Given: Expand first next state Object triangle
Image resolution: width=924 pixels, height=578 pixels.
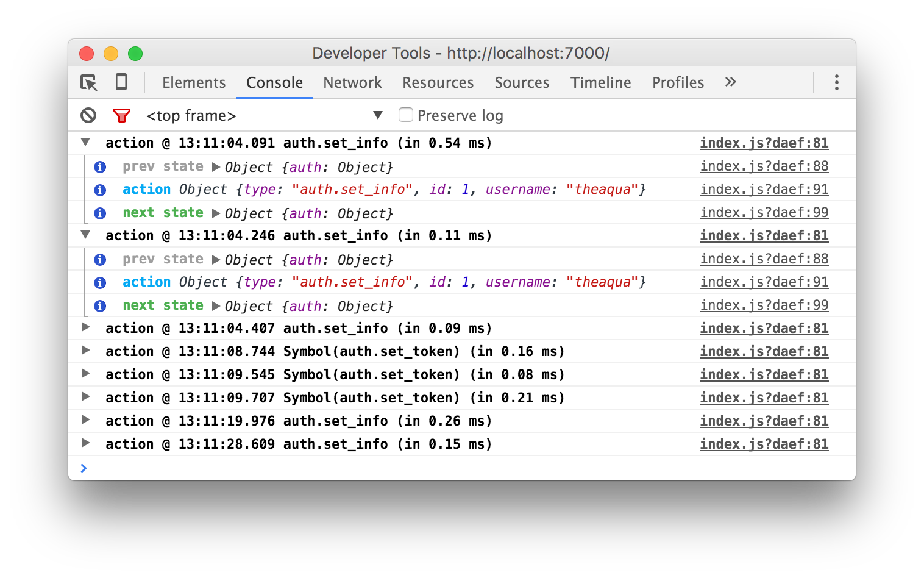Looking at the screenshot, I should point(216,213).
